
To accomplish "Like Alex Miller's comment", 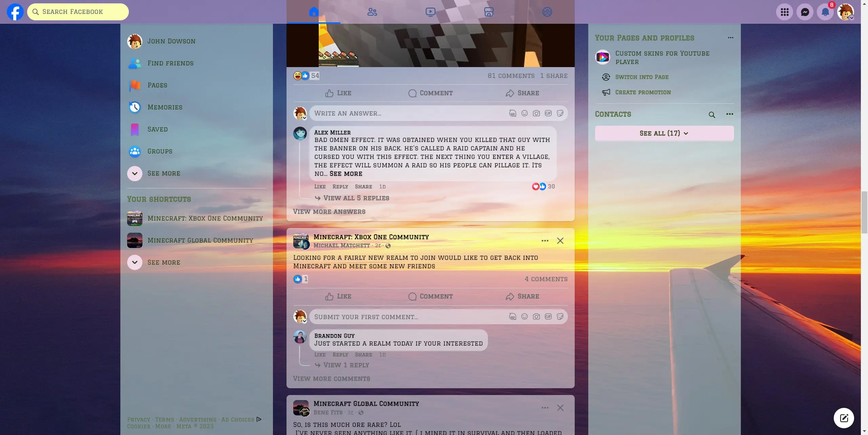I will pos(320,187).
